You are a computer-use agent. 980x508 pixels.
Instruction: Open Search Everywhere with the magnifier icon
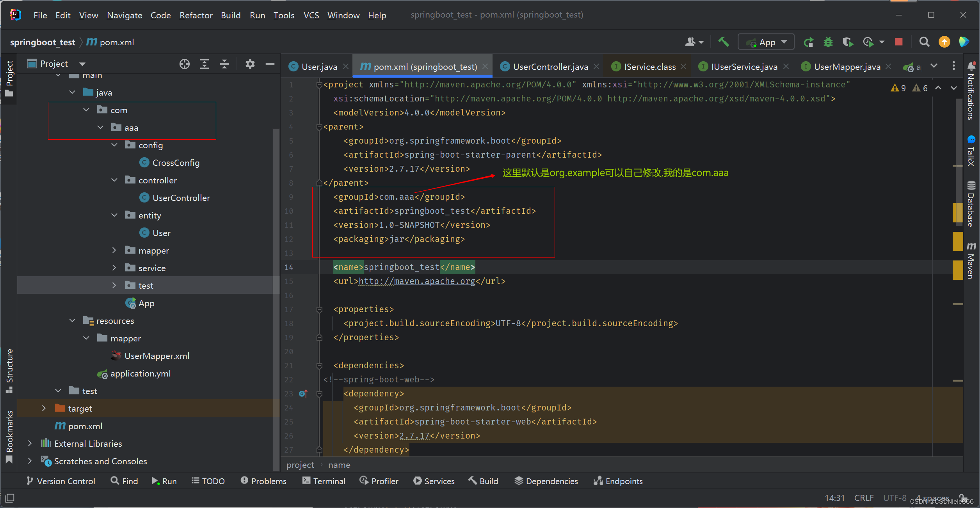pyautogui.click(x=924, y=42)
